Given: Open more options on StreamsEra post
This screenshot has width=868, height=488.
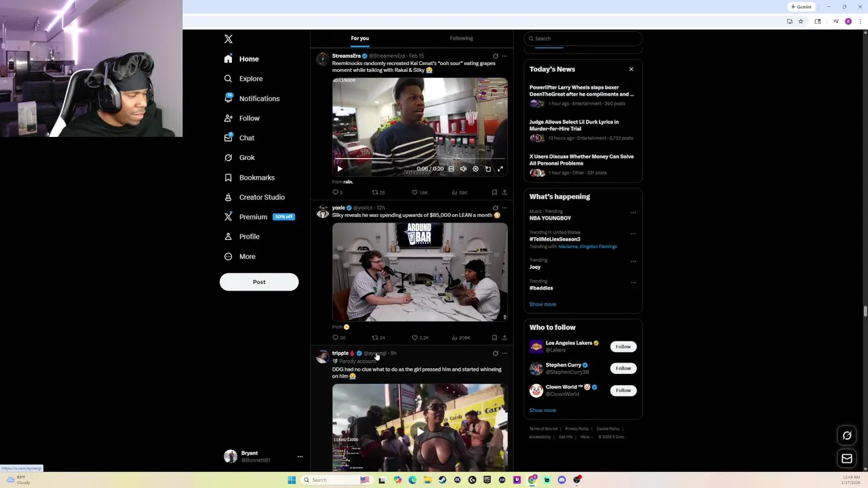Looking at the screenshot, I should coord(505,56).
